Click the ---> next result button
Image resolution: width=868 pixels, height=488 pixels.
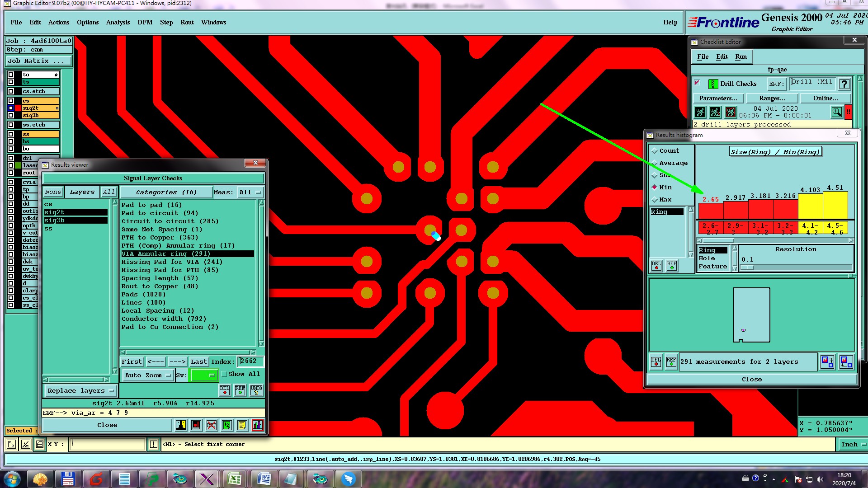[x=177, y=362]
